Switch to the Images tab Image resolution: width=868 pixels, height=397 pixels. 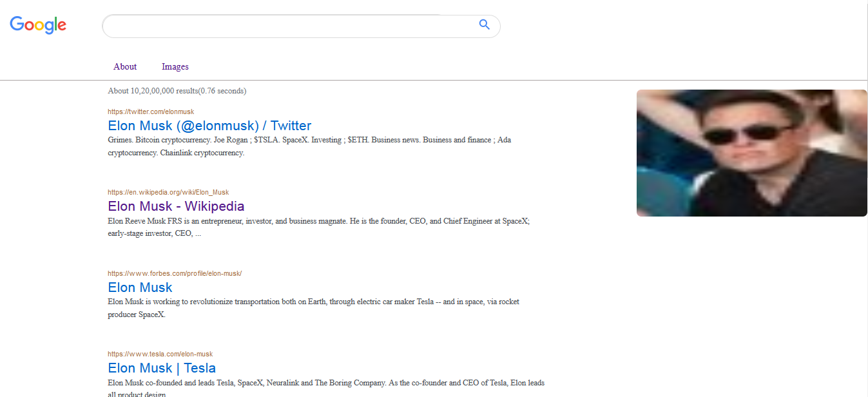tap(175, 66)
